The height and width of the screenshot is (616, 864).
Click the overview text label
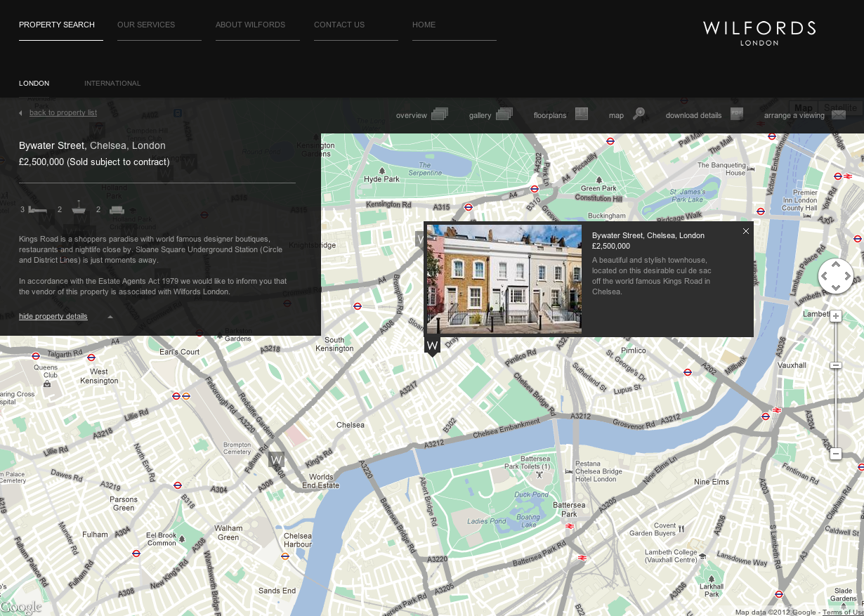412,115
